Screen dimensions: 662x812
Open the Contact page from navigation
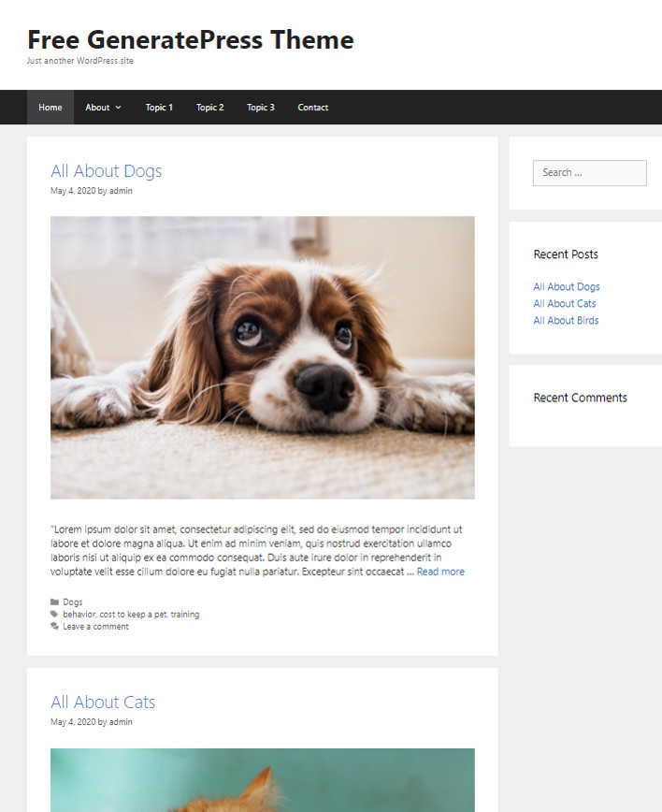coord(312,108)
